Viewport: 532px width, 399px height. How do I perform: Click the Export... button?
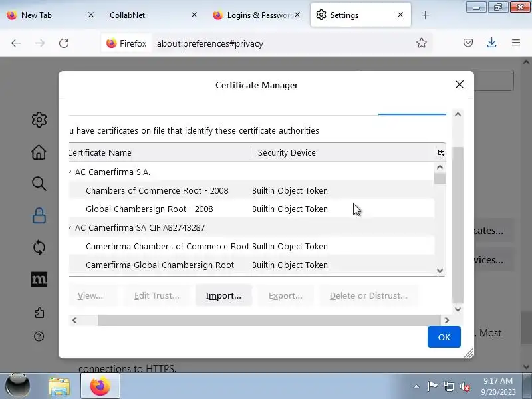point(285,295)
